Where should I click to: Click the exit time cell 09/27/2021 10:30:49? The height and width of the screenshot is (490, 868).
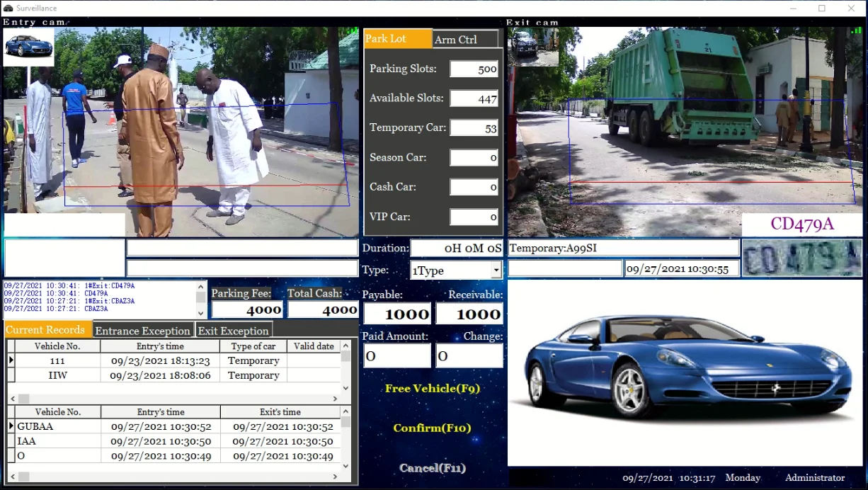tap(280, 456)
